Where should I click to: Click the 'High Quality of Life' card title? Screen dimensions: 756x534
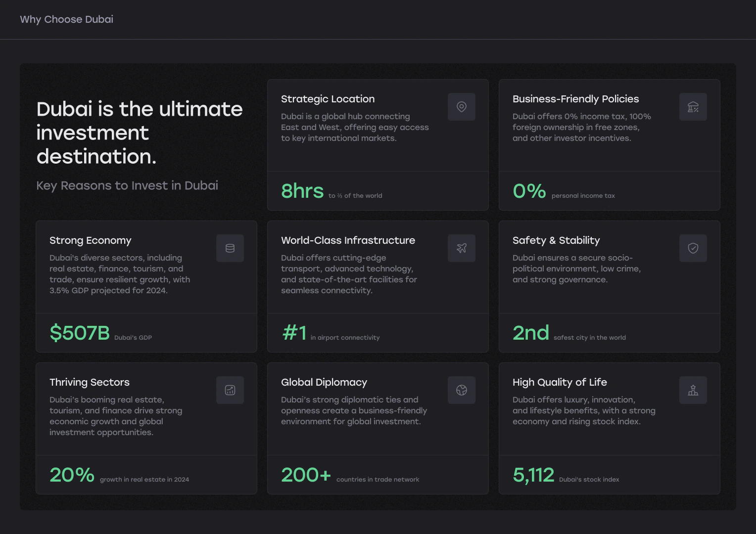(x=560, y=382)
